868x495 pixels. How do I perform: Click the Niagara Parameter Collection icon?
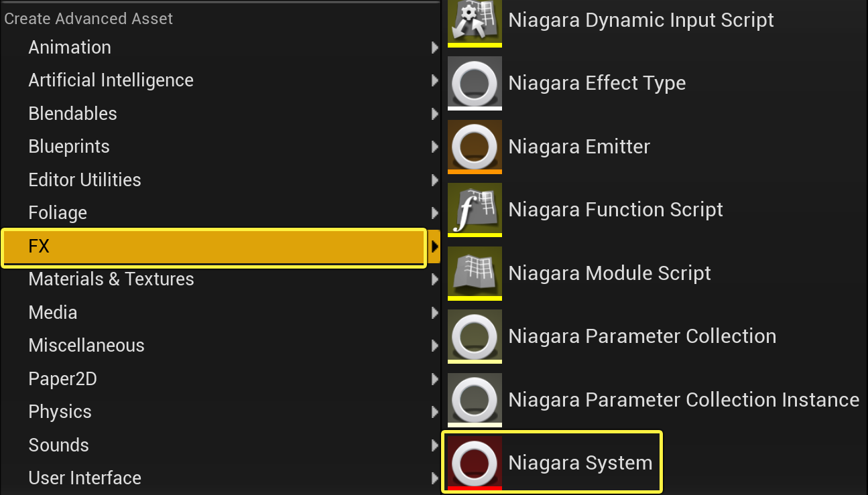475,336
